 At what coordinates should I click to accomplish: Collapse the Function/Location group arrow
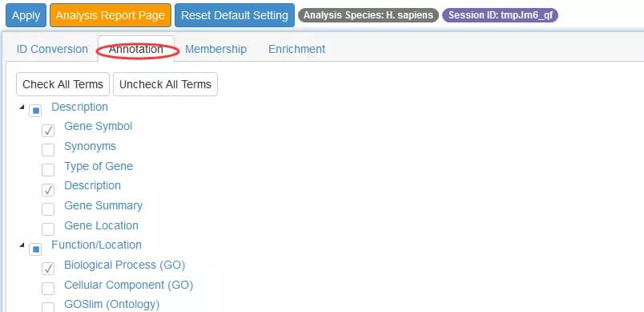[x=22, y=245]
